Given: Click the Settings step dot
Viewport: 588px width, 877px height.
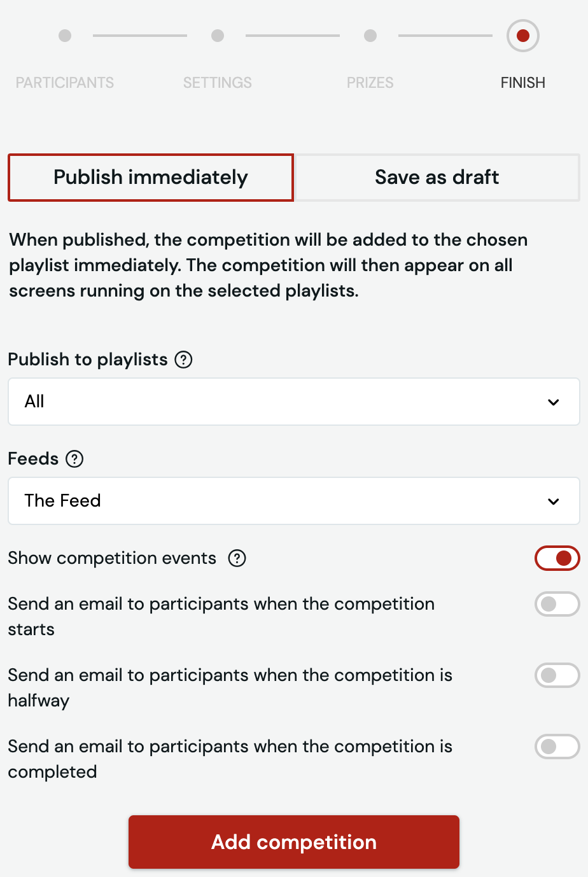Looking at the screenshot, I should [x=218, y=36].
